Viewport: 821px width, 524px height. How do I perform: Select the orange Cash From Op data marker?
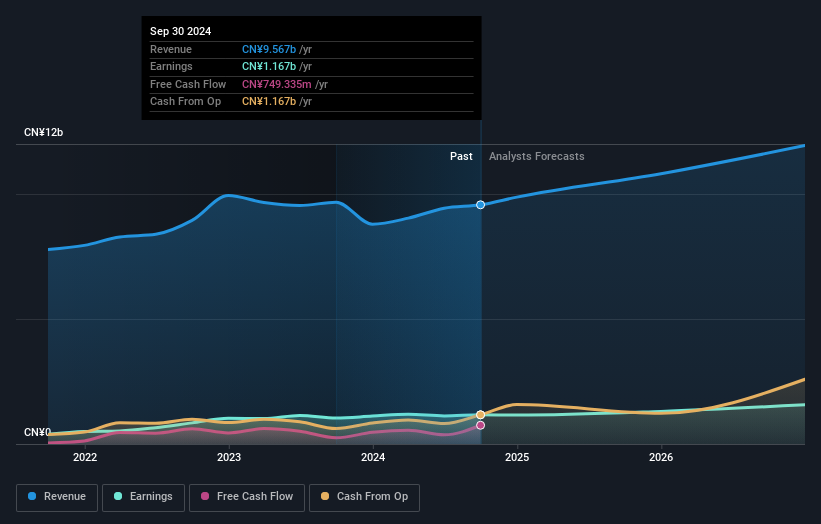[480, 415]
